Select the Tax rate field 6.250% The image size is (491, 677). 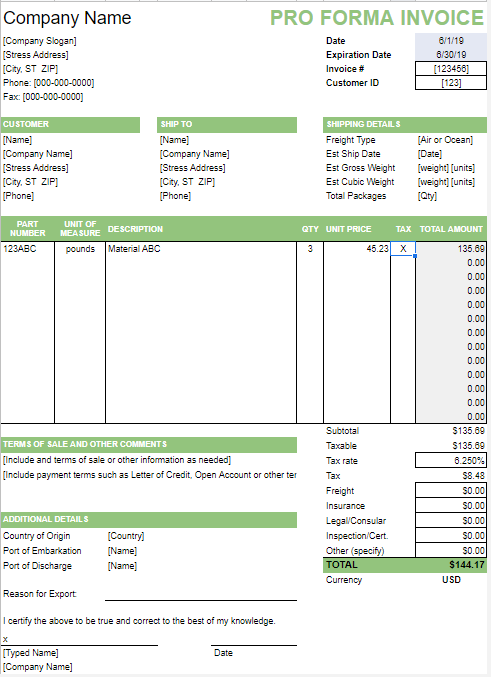tap(451, 460)
